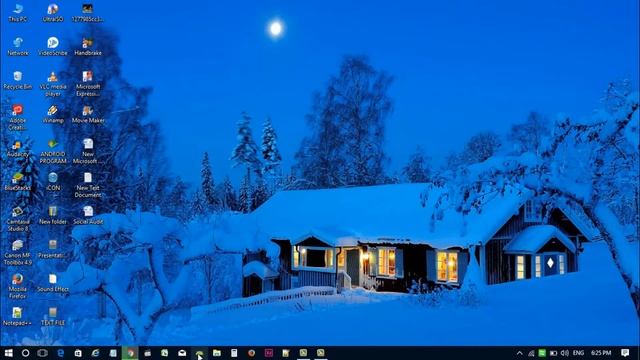640x360 pixels.
Task: Expand the hidden system tray icons
Action: [520, 353]
